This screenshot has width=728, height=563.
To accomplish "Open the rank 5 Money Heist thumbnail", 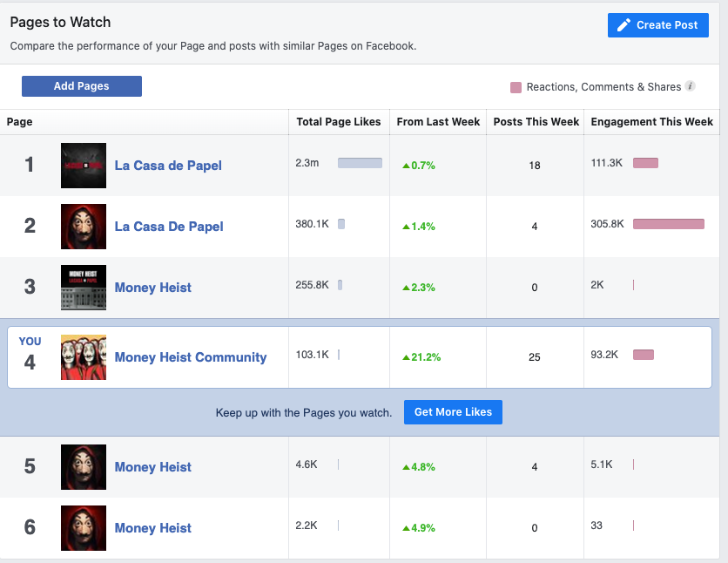I will pyautogui.click(x=84, y=467).
